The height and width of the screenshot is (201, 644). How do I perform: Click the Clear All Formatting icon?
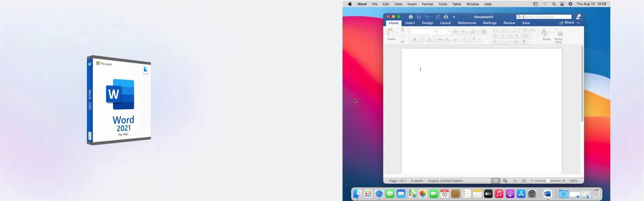[x=484, y=31]
